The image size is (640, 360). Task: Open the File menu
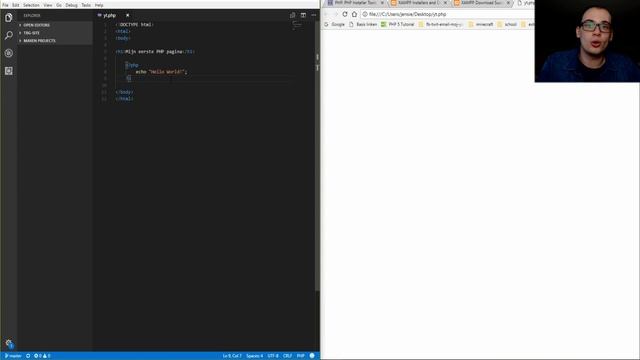pyautogui.click(x=5, y=5)
